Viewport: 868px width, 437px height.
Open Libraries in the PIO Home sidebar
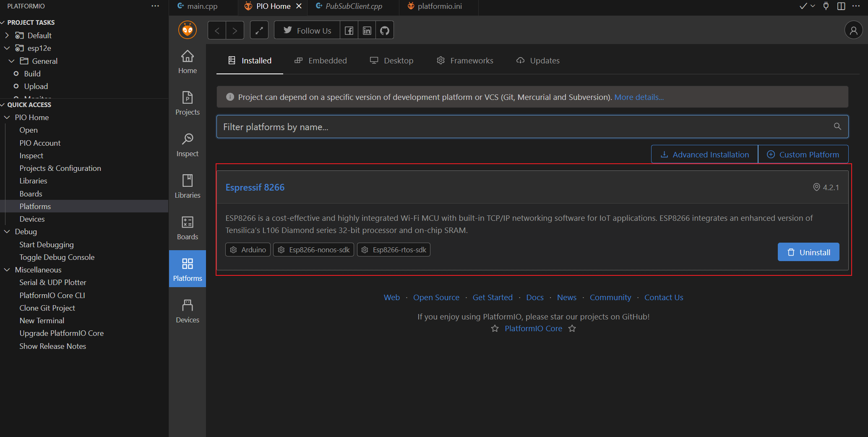pyautogui.click(x=187, y=186)
